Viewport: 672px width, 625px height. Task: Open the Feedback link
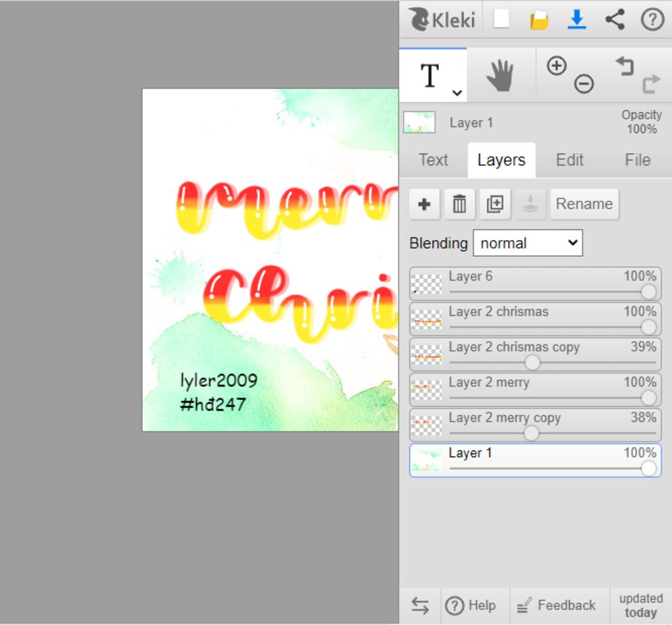(x=556, y=605)
